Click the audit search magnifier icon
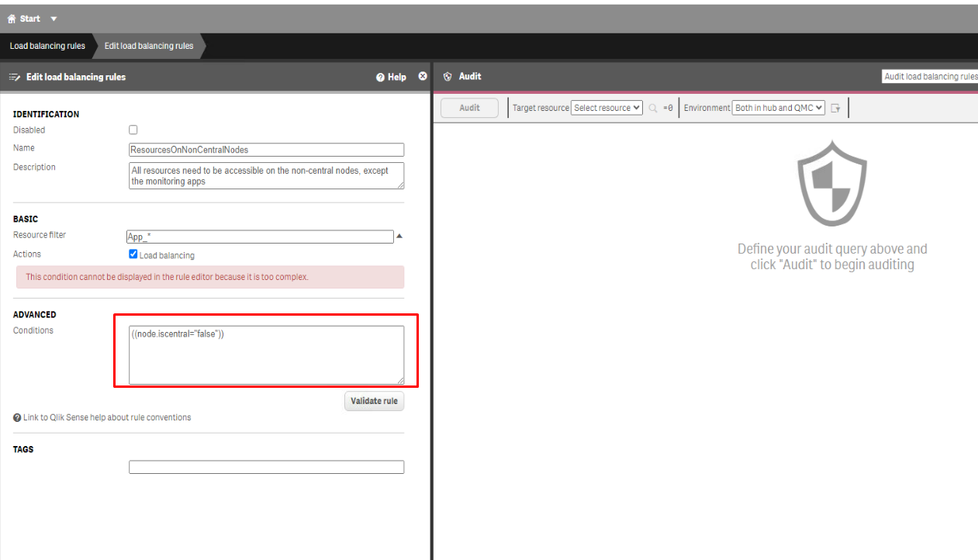The image size is (978, 560). 653,108
